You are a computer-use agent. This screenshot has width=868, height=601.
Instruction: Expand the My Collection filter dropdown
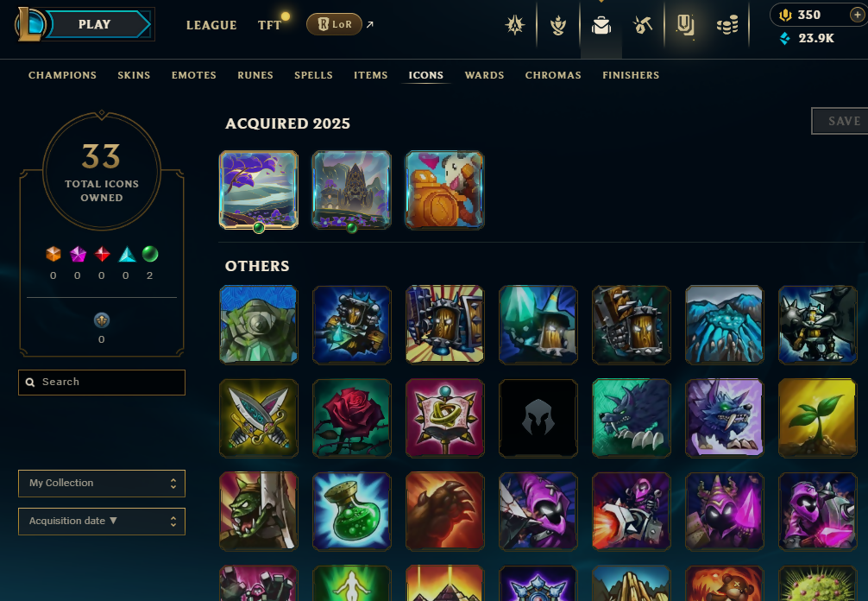tap(102, 483)
